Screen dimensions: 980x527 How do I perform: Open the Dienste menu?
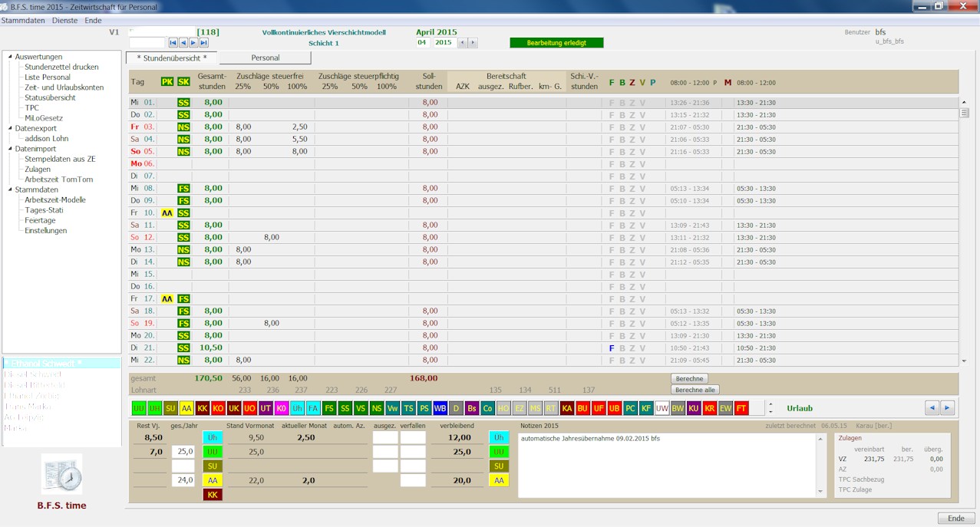(64, 21)
